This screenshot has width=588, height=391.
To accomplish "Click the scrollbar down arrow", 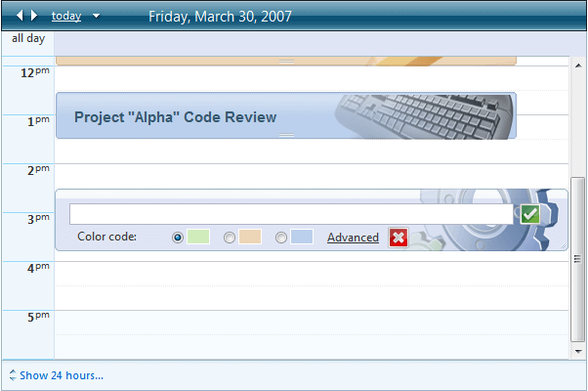I will 579,349.
